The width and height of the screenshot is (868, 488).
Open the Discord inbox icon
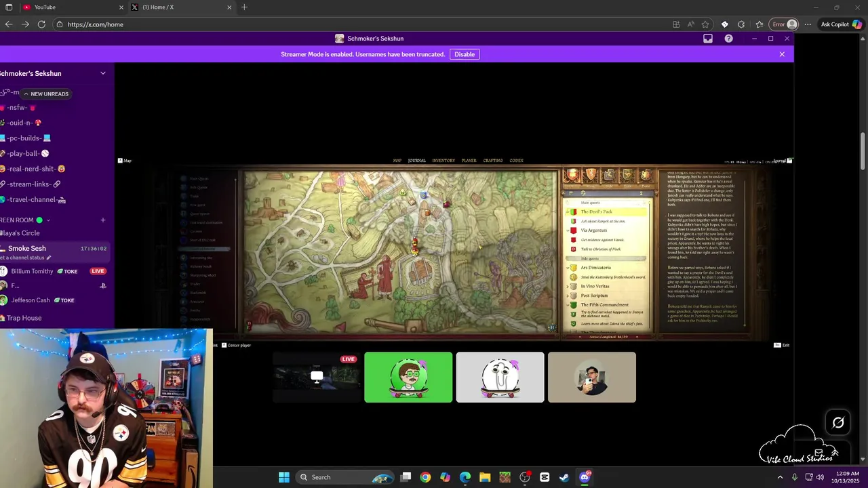pyautogui.click(x=708, y=39)
